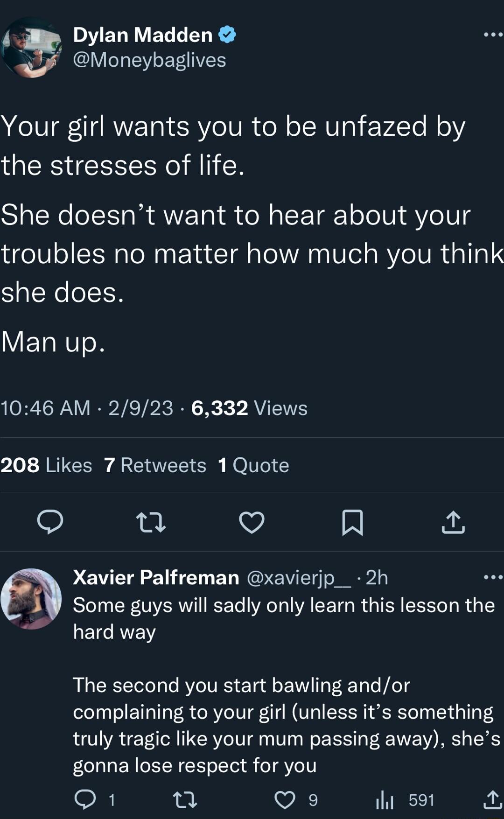Open the share menu via the share arrow icon

454,523
